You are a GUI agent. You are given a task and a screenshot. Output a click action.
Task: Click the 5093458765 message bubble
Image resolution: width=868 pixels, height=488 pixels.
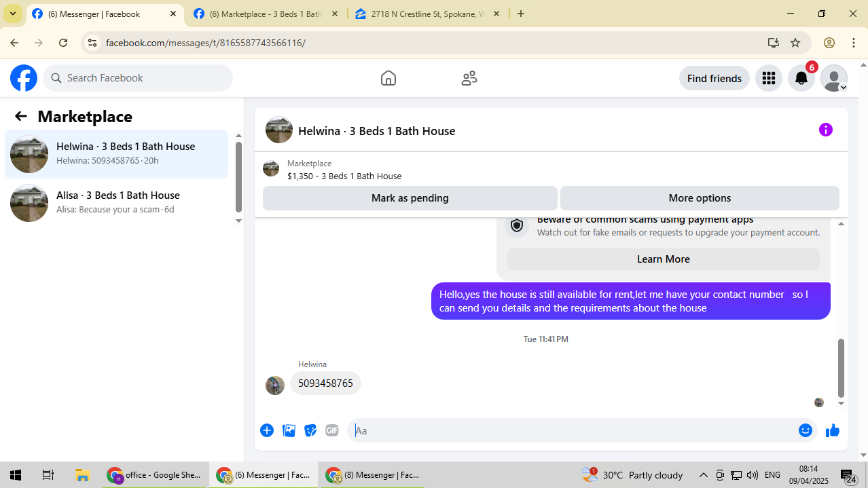(x=325, y=383)
